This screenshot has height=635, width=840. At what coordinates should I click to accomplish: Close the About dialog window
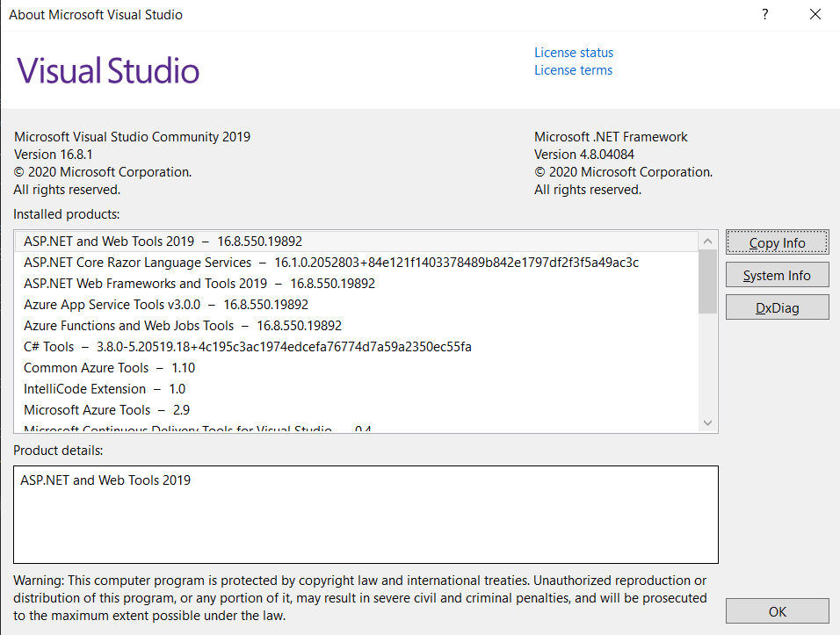(x=815, y=14)
